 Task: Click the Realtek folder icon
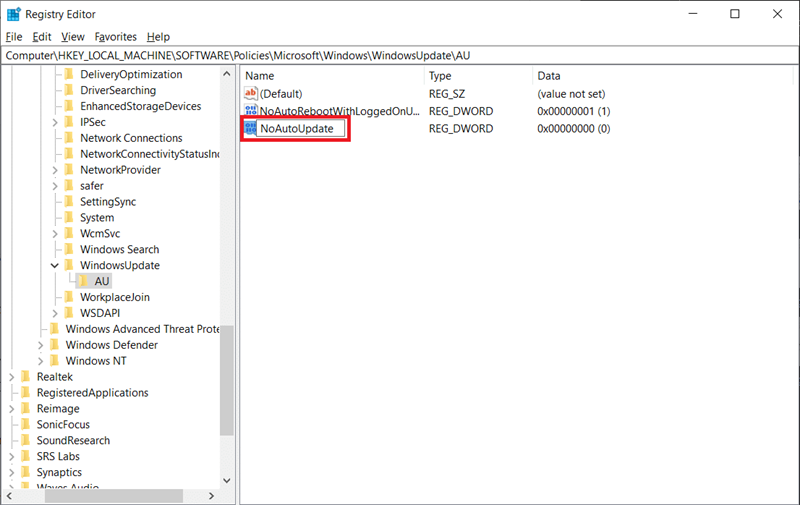pos(26,376)
